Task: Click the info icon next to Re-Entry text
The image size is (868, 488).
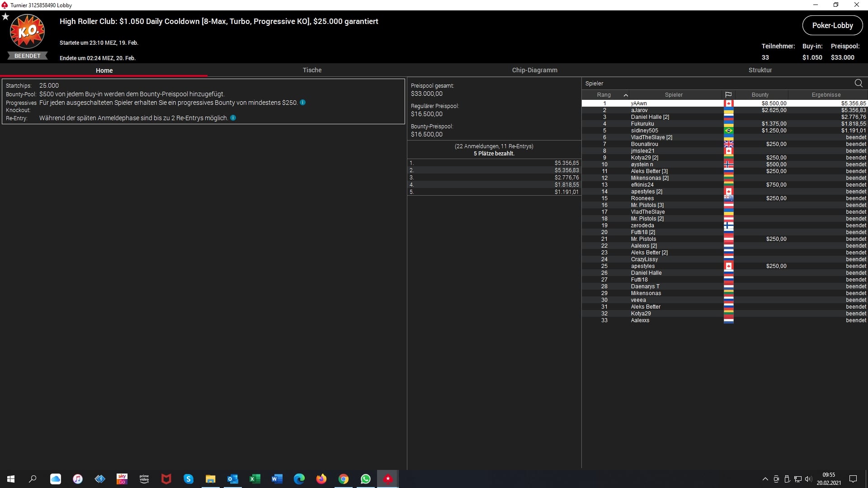Action: pos(233,118)
